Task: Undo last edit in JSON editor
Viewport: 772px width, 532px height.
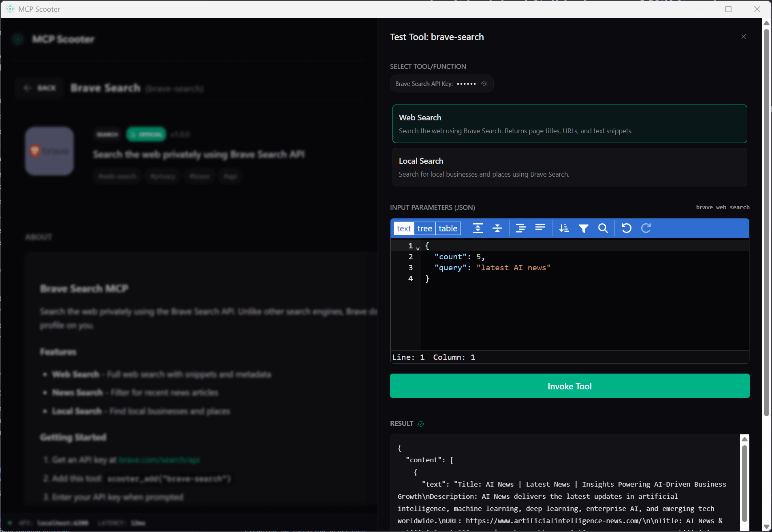Action: tap(627, 228)
